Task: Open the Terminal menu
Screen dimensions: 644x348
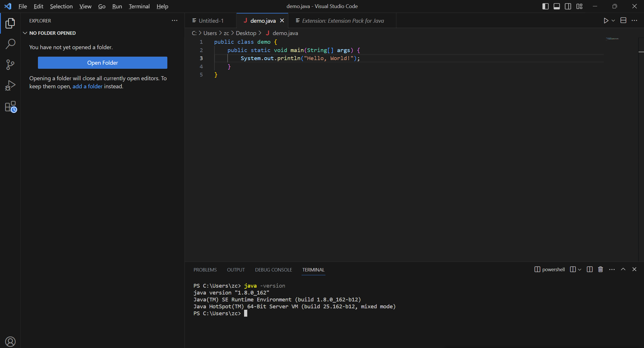Action: 139,6
